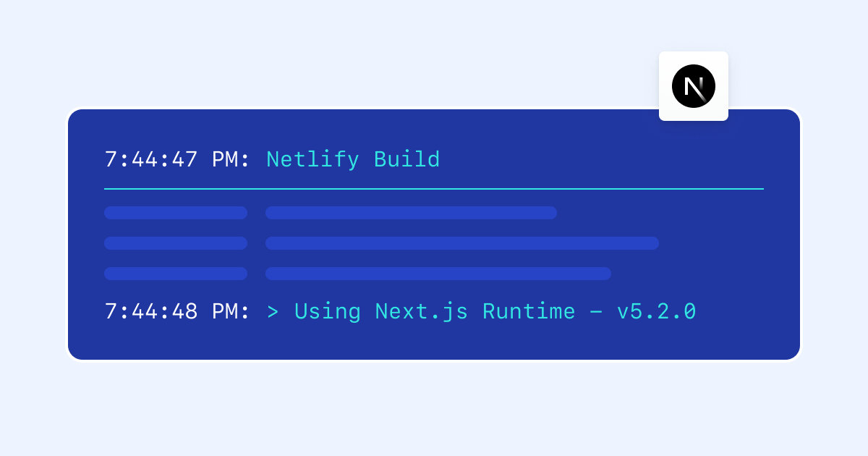The image size is (868, 456).
Task: Click the dash before v5.2.0
Action: click(x=596, y=312)
